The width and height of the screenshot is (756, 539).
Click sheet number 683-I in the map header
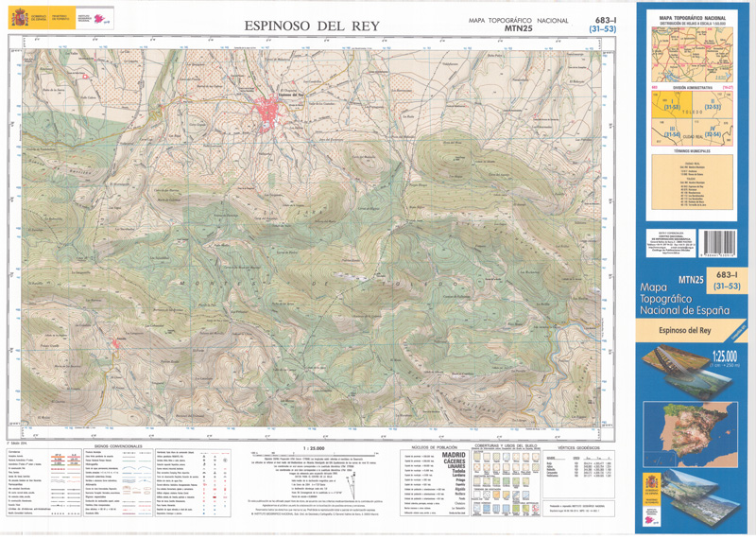[x=606, y=20]
